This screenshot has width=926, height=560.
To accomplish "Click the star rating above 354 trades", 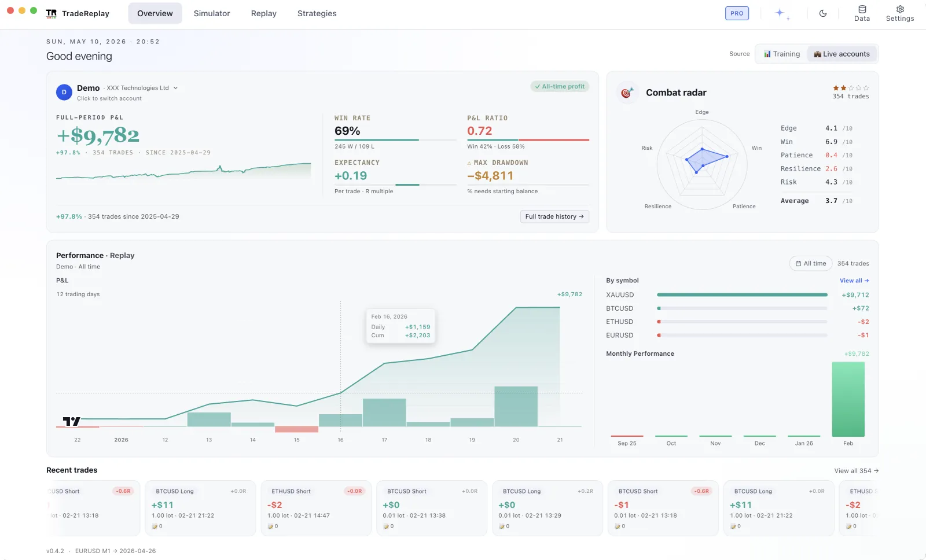I will 851,88.
